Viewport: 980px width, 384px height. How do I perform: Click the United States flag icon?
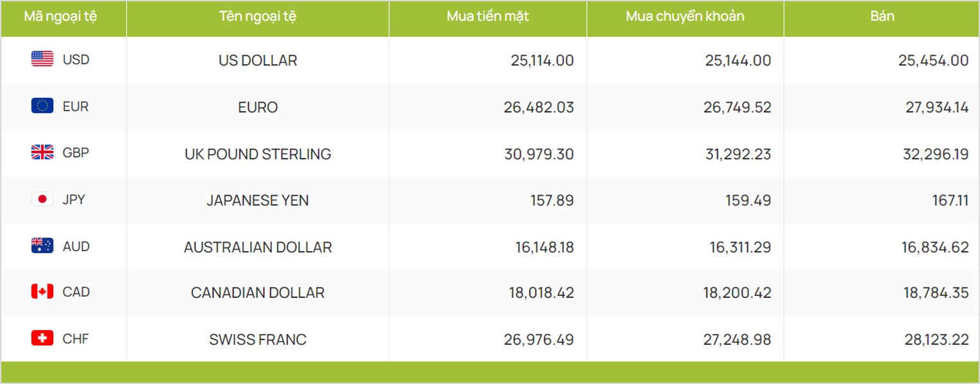42,59
